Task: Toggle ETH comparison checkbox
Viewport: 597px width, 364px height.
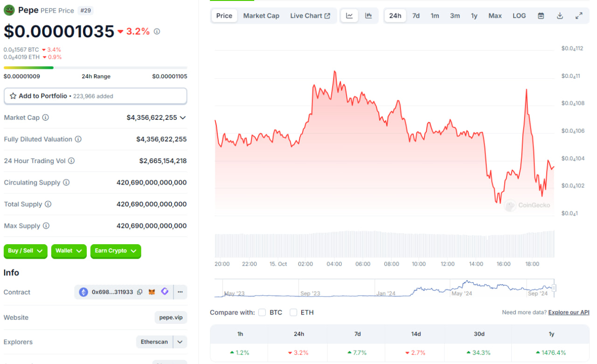Action: [293, 312]
